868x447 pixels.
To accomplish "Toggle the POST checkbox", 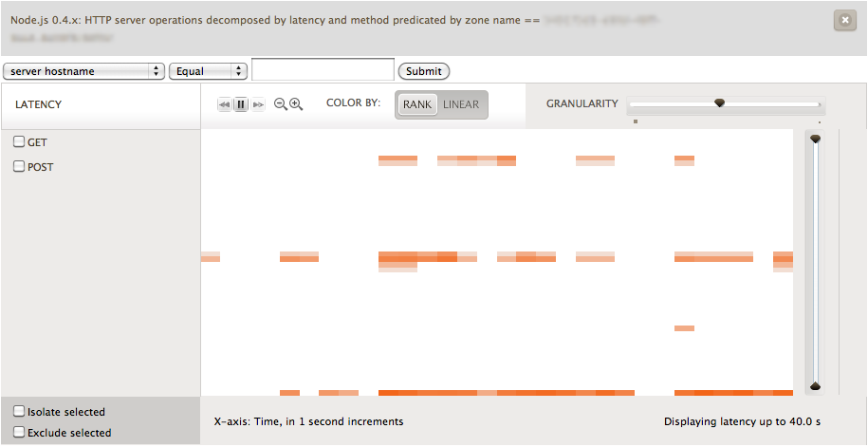I will click(19, 167).
